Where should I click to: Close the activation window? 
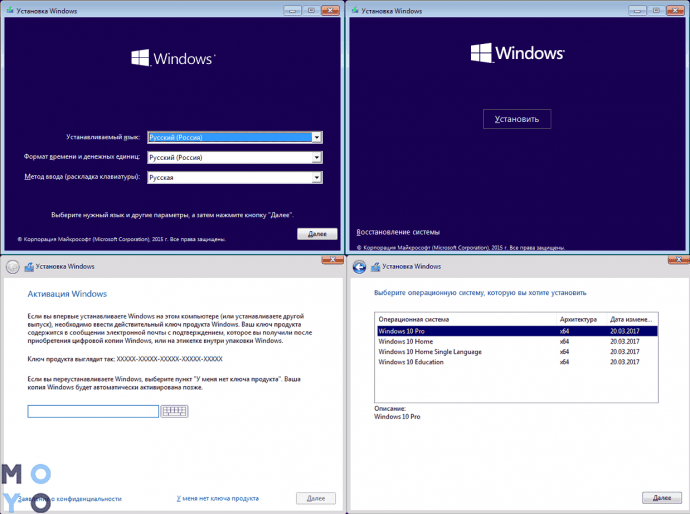(x=333, y=260)
